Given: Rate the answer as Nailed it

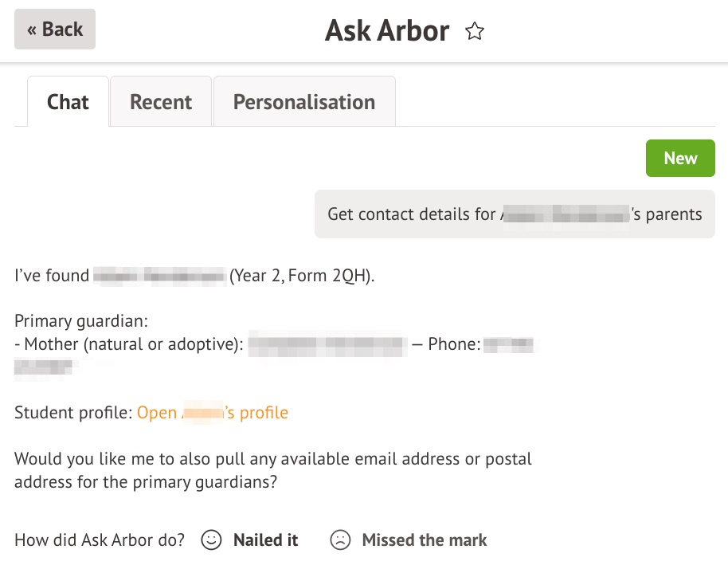Looking at the screenshot, I should click(265, 540).
